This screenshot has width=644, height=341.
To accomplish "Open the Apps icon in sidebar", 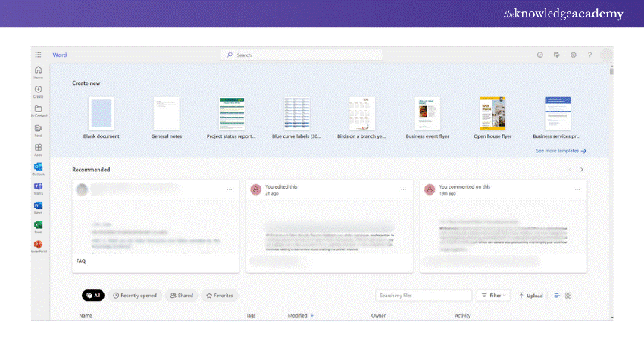I will [38, 148].
